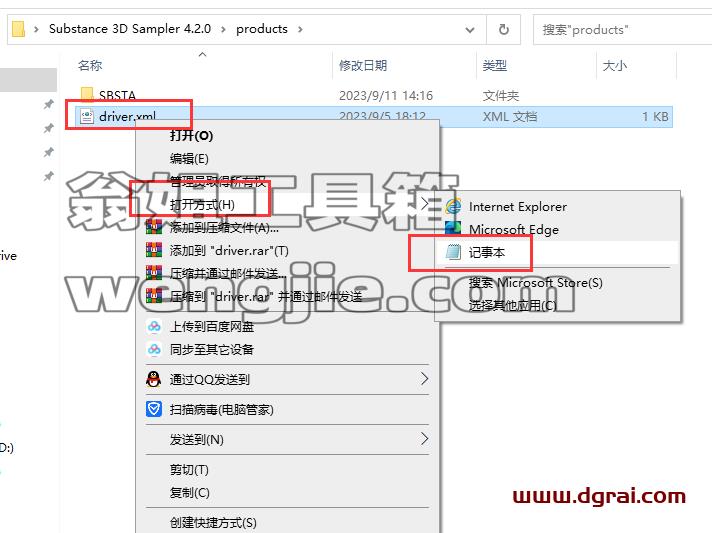Click the 电脑管家 shield icon for virus scan
The width and height of the screenshot is (712, 533).
click(x=154, y=409)
